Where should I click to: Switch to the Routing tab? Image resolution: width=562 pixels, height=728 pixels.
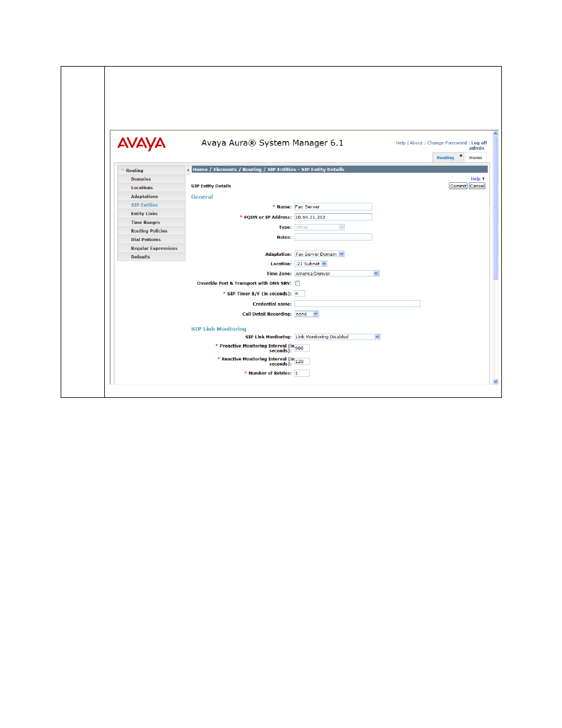(x=445, y=157)
